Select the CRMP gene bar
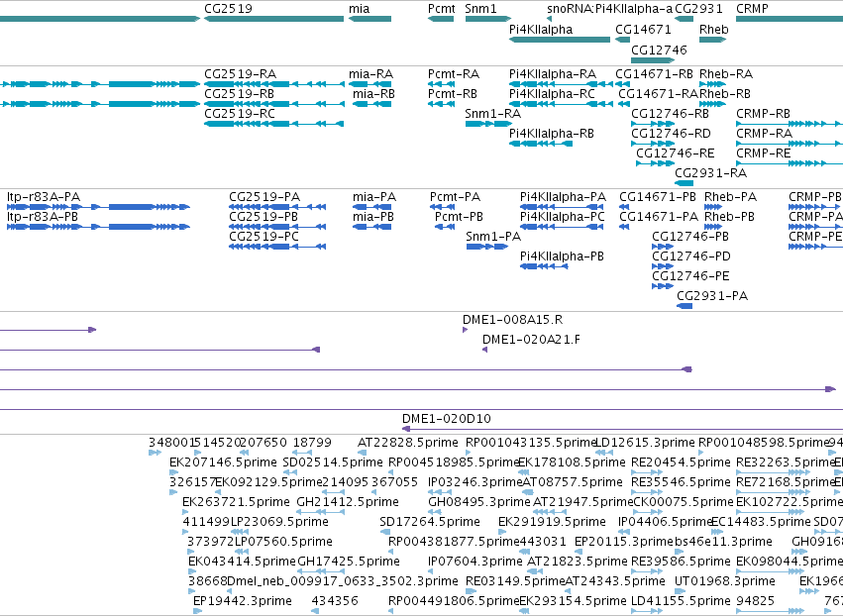 pyautogui.click(x=790, y=19)
